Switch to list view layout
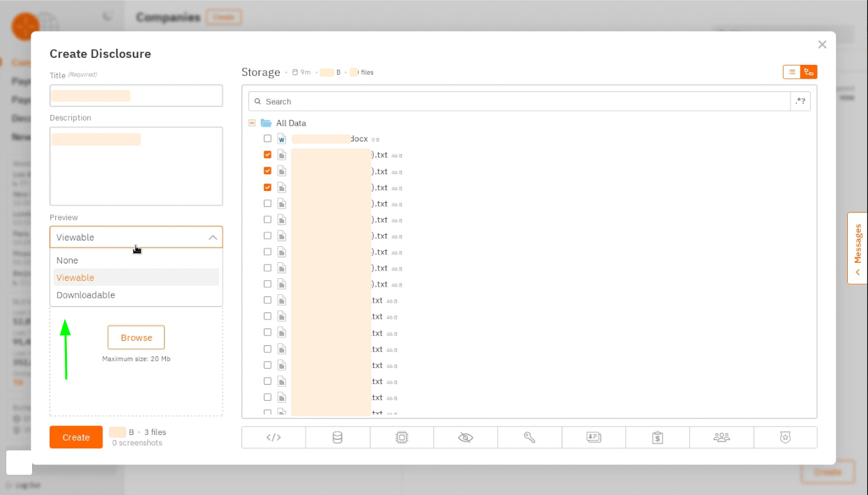 791,72
